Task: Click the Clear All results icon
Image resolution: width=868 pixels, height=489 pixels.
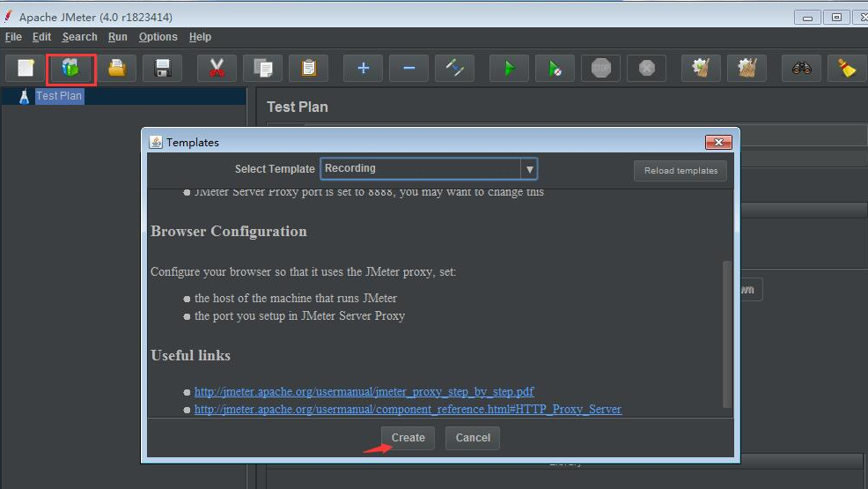Action: tap(747, 68)
